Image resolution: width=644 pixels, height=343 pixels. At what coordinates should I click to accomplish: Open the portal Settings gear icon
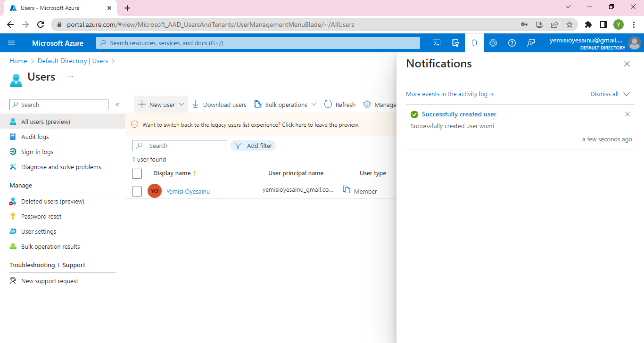click(x=493, y=43)
